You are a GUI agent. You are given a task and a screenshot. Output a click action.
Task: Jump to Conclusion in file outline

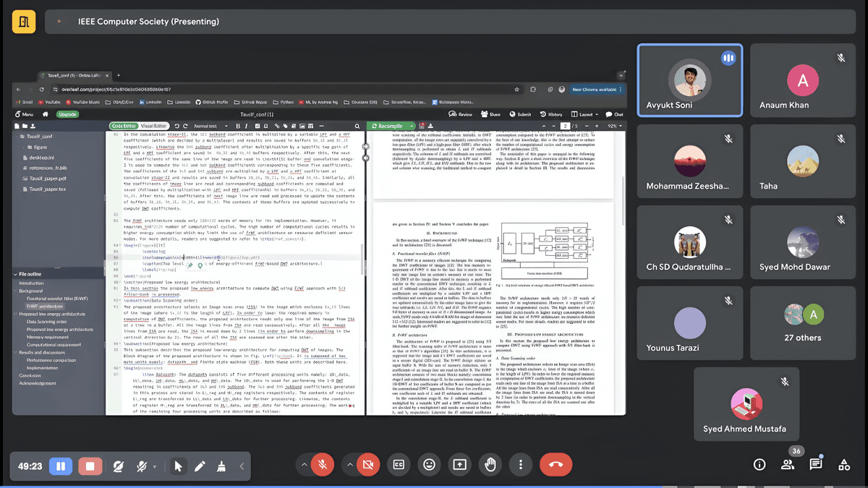tap(30, 375)
